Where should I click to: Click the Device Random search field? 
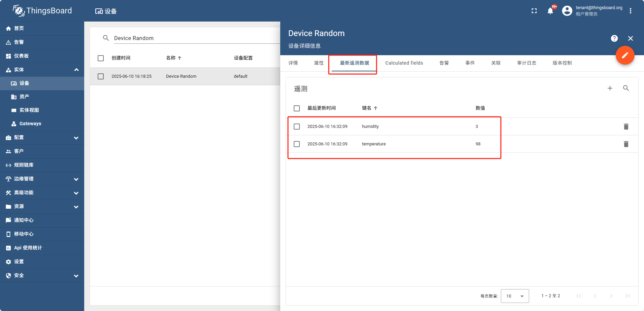195,38
